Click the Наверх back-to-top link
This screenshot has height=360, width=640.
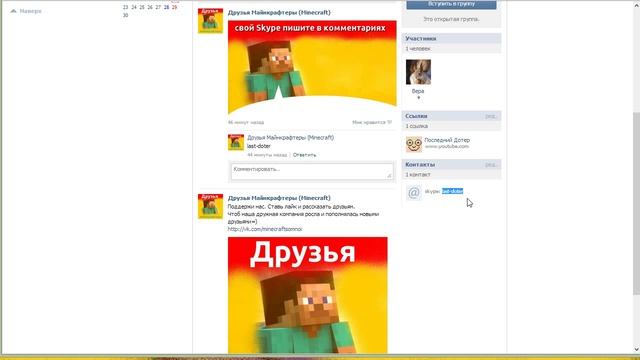[x=31, y=11]
